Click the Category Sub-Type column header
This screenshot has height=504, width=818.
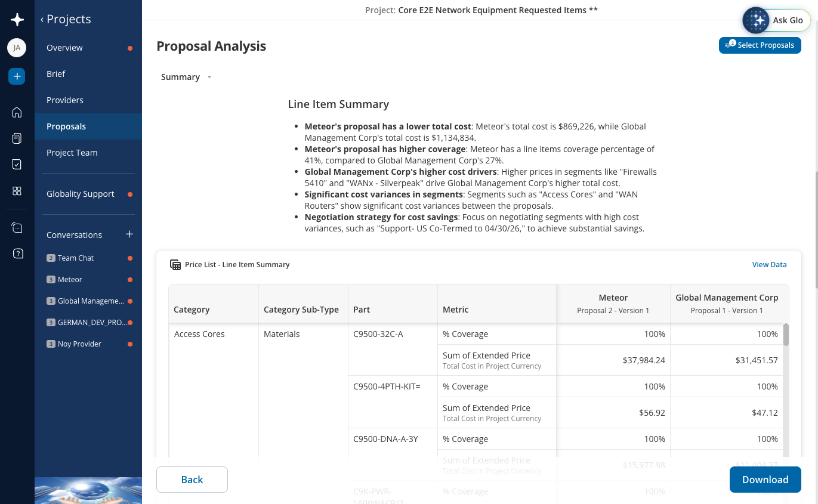[x=303, y=304]
